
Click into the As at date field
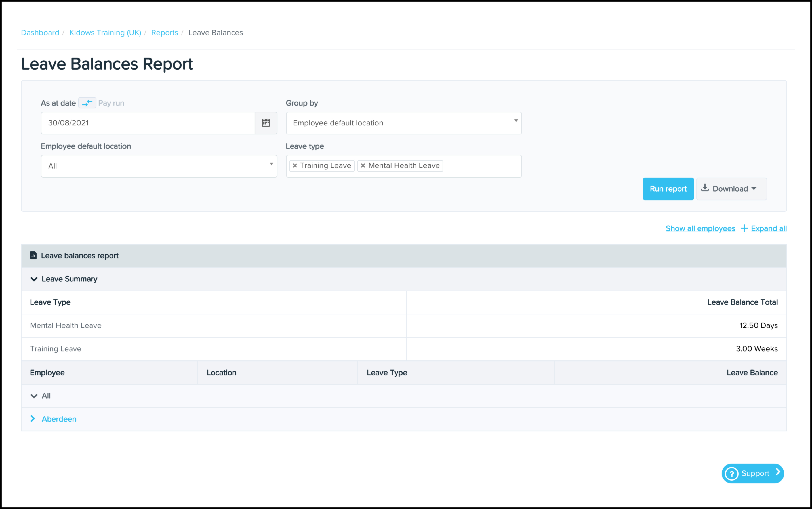pos(148,123)
